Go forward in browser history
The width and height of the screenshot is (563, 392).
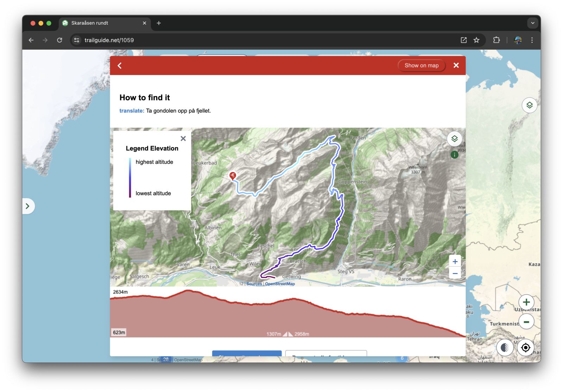coord(45,40)
